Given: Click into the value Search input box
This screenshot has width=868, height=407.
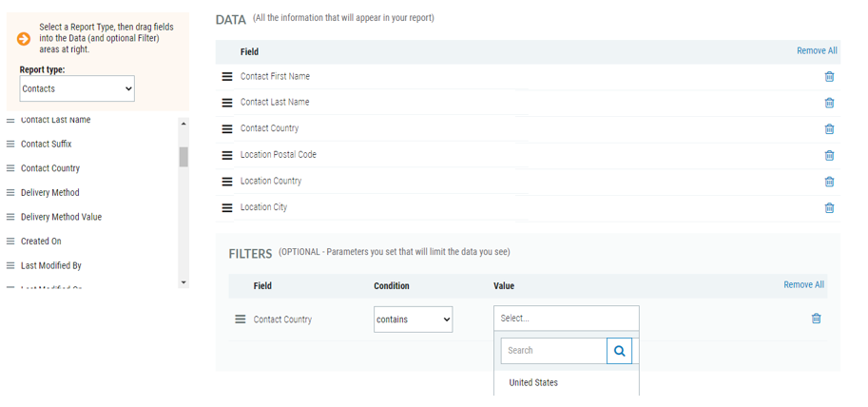Looking at the screenshot, I should pos(554,351).
